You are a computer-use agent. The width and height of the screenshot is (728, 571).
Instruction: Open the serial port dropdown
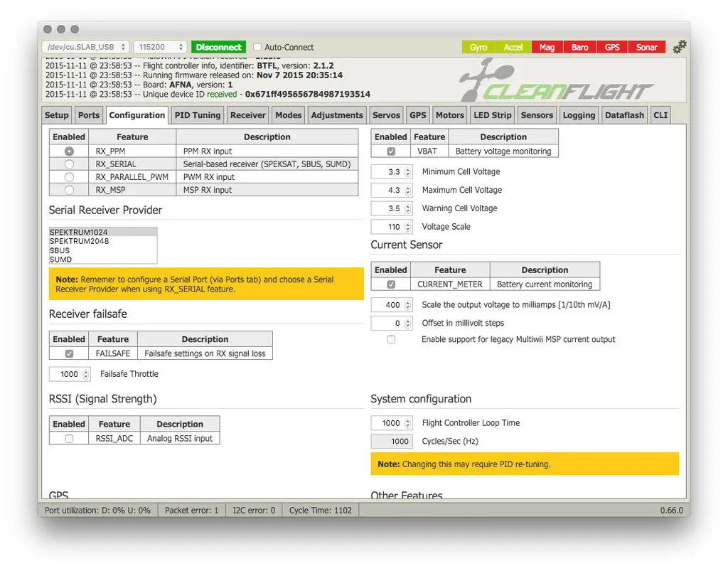(x=85, y=47)
